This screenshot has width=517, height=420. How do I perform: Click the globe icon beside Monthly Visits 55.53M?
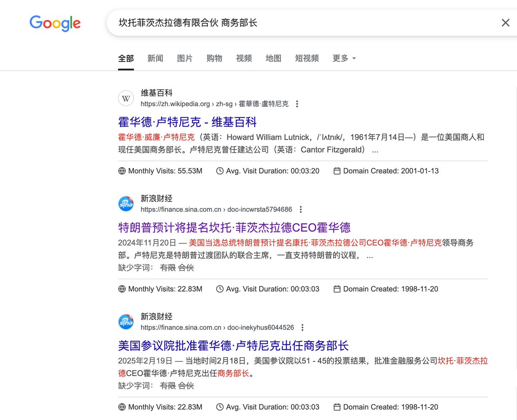point(122,171)
